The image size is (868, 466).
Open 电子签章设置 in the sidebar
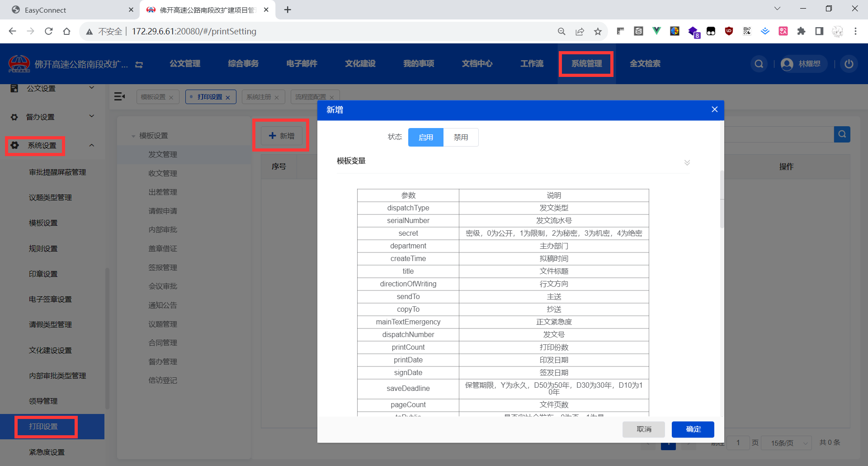(x=50, y=299)
